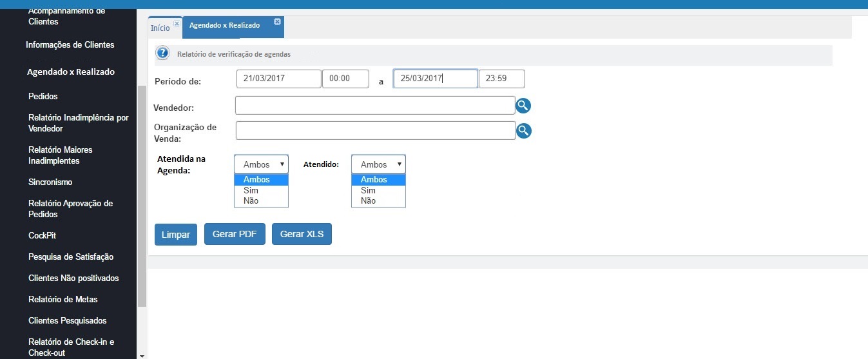
Task: Close the Agendado x Realizado tab
Action: coord(277,22)
